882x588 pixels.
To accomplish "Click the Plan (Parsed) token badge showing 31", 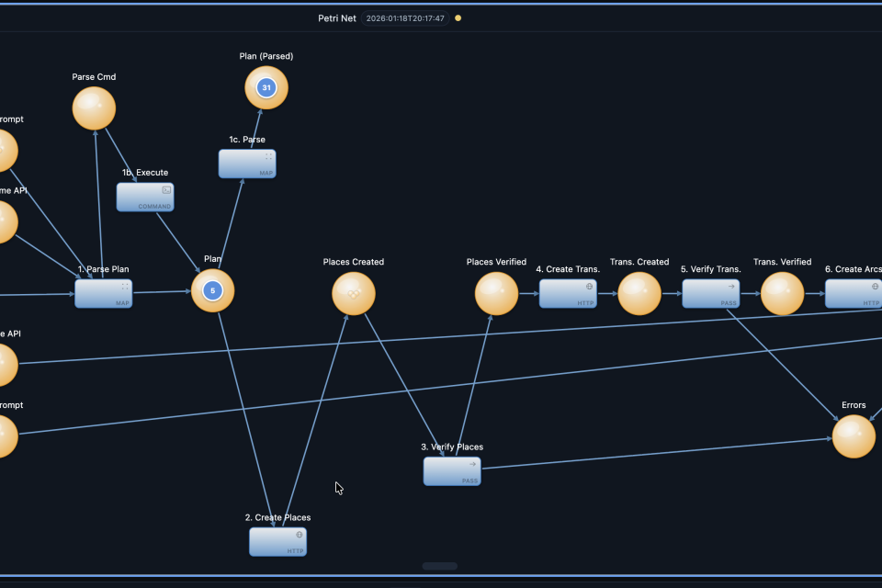I will [x=266, y=88].
